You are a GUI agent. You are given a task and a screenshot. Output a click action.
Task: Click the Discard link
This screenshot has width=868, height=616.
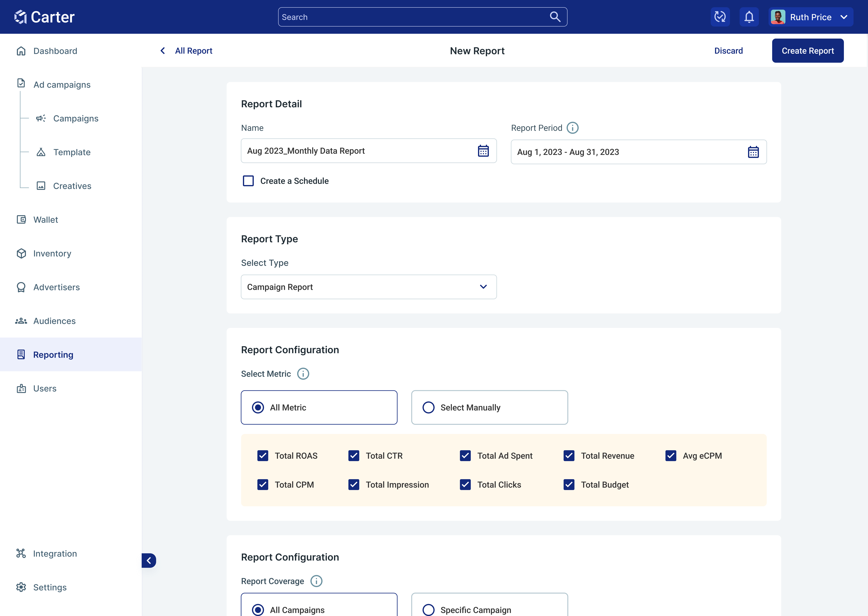pos(728,51)
